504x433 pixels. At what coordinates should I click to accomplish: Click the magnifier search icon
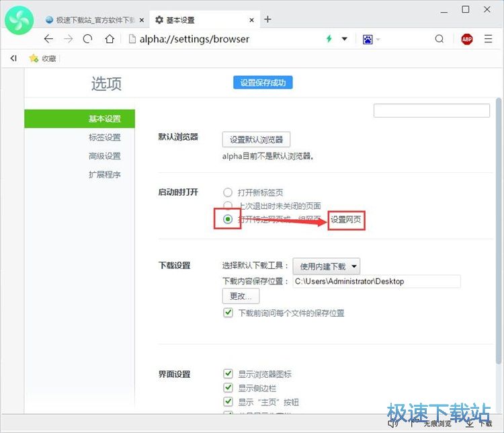coord(439,39)
